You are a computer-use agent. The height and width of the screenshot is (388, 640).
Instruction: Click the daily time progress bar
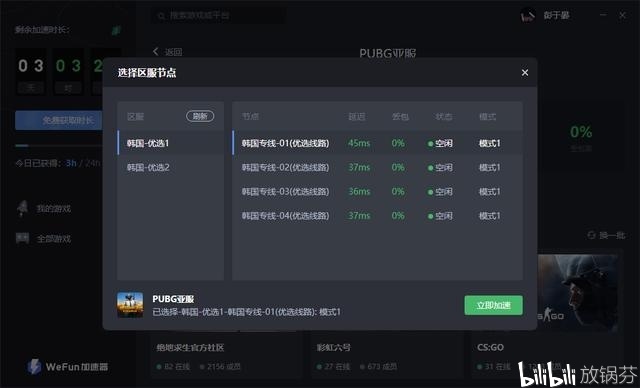(58, 145)
